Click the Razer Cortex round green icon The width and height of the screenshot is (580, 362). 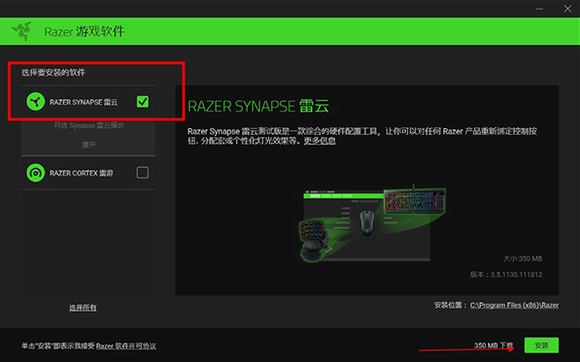point(36,173)
